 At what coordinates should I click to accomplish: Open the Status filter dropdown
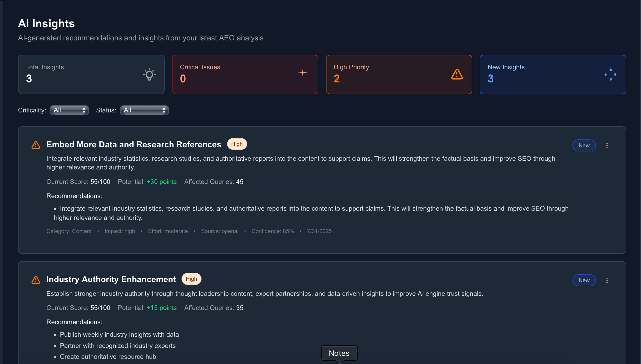point(144,110)
